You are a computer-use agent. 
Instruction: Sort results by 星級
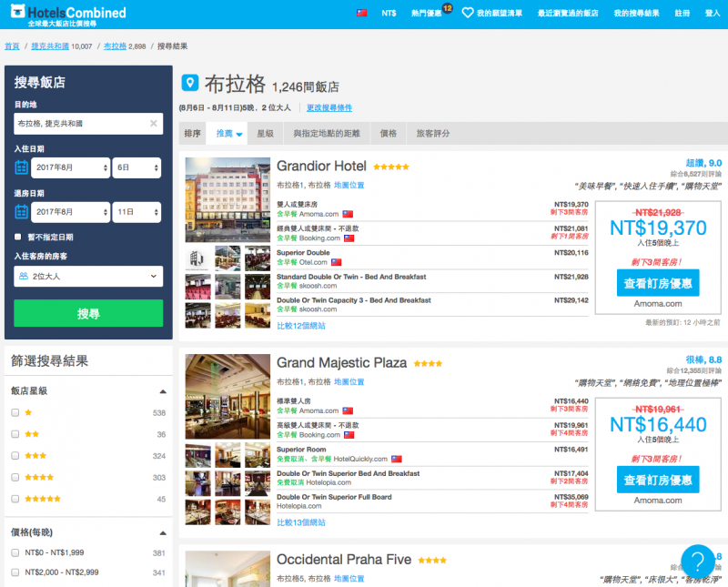[x=266, y=134]
